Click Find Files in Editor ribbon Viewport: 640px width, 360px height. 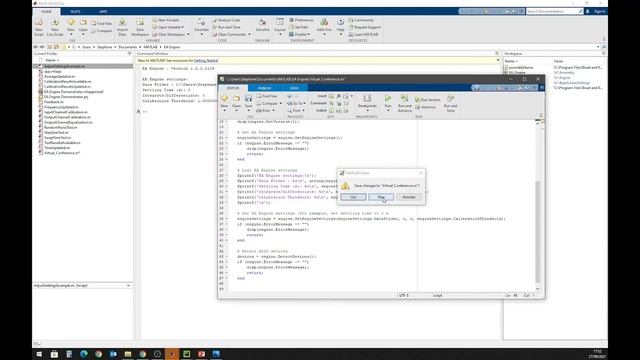click(267, 96)
